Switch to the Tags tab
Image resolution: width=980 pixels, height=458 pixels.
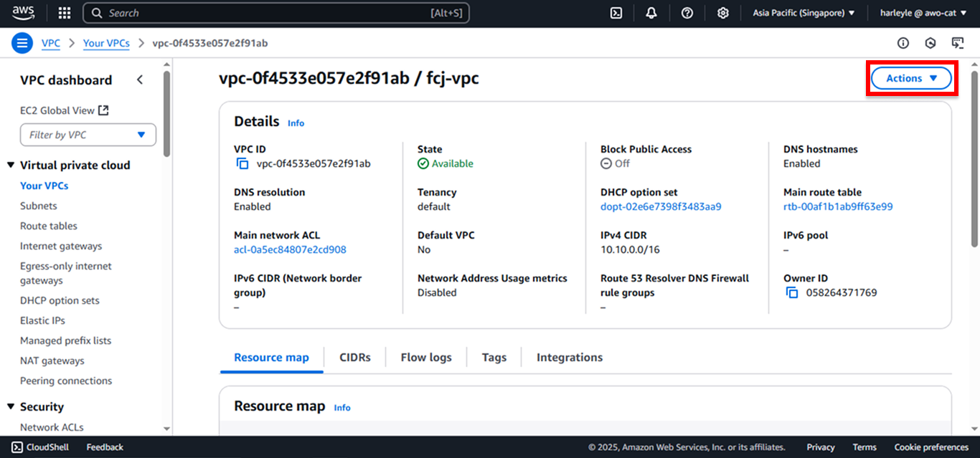(494, 357)
